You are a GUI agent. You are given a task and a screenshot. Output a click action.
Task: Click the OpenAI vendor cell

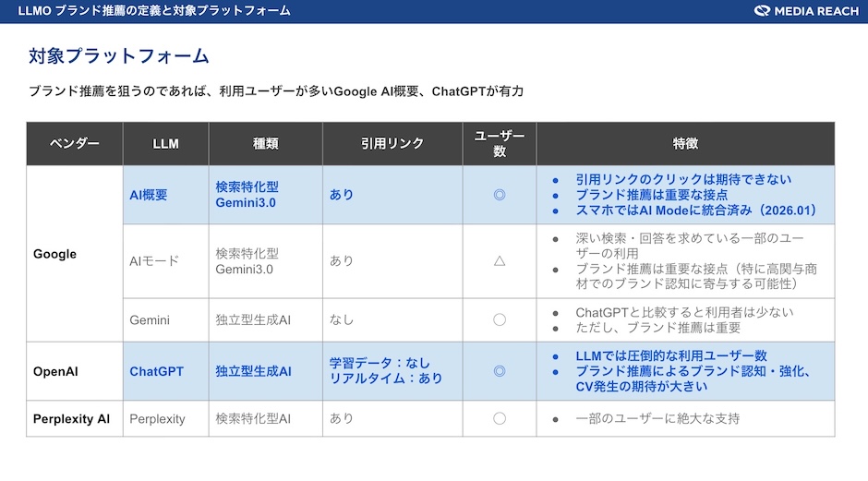pos(75,371)
